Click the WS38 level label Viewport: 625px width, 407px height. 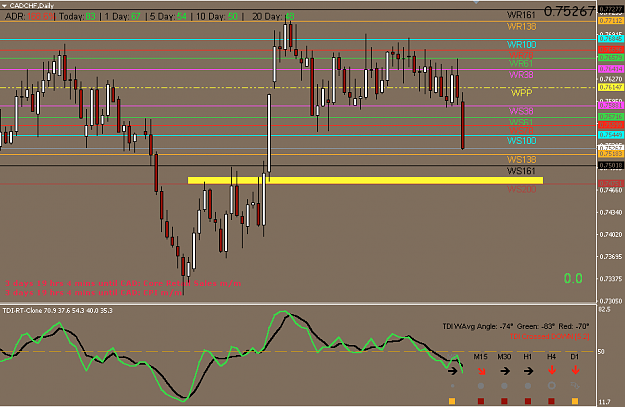pos(521,111)
